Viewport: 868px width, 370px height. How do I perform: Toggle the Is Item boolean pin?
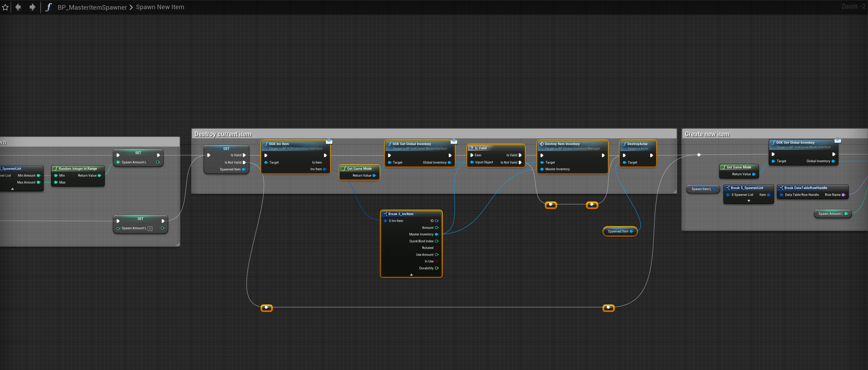325,162
